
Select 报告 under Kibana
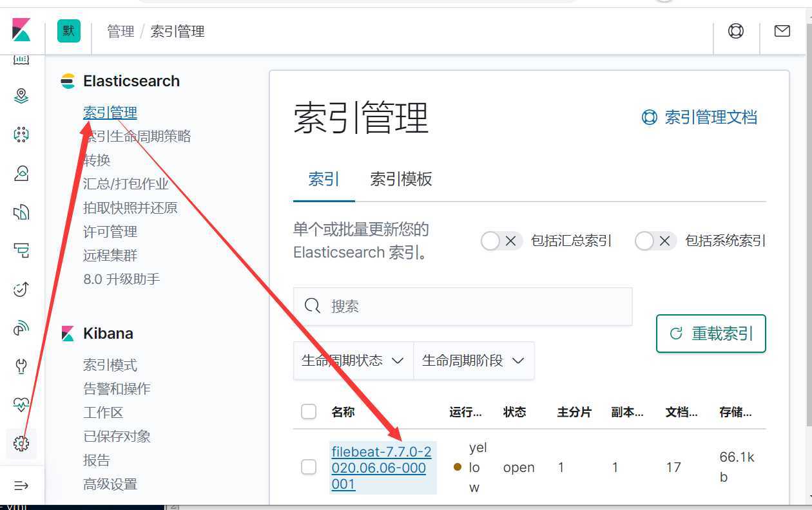click(x=97, y=460)
